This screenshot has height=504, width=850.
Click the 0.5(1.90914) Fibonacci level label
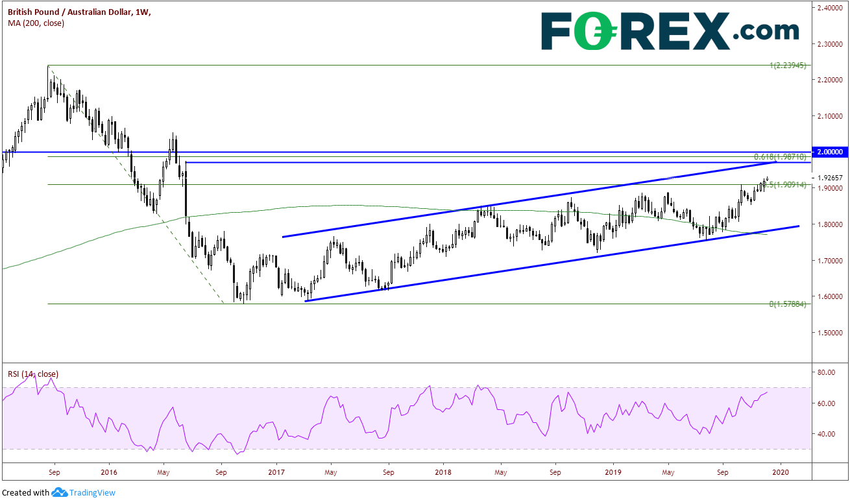pyautogui.click(x=784, y=185)
